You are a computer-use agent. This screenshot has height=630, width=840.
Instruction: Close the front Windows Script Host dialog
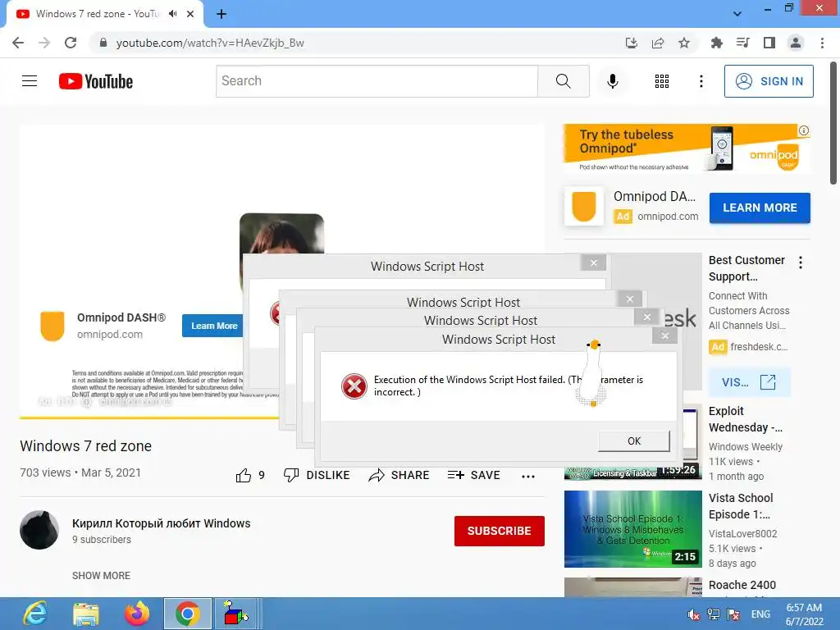[664, 336]
